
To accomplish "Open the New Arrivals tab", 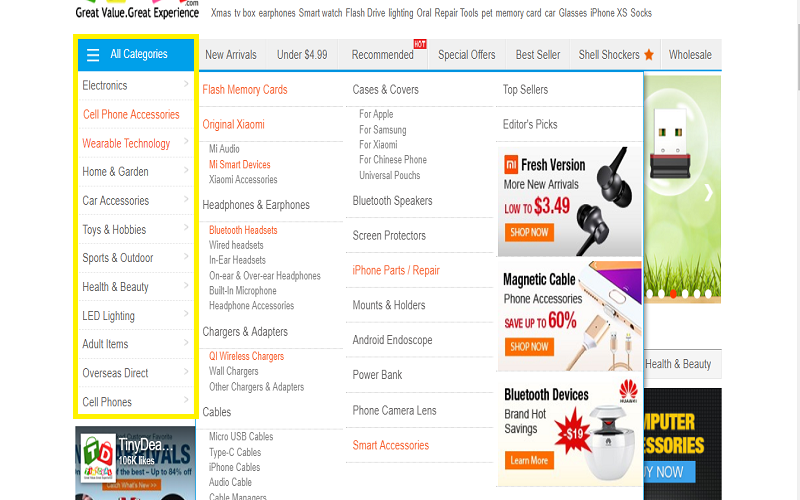I will (x=231, y=55).
